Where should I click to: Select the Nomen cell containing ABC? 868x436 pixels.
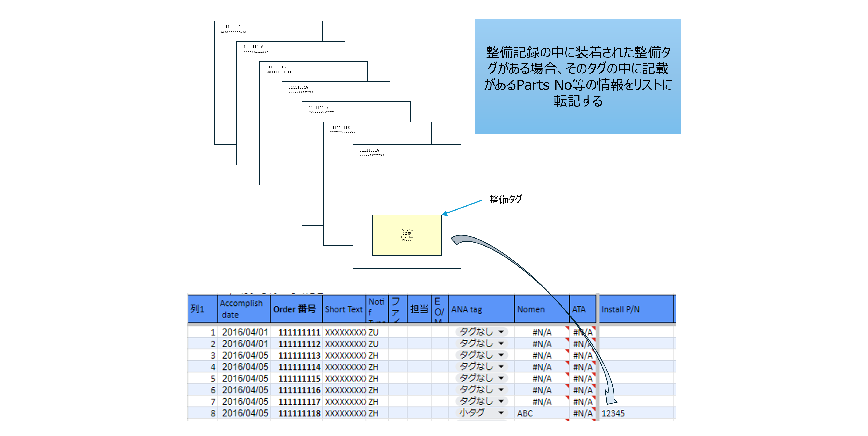tap(525, 413)
